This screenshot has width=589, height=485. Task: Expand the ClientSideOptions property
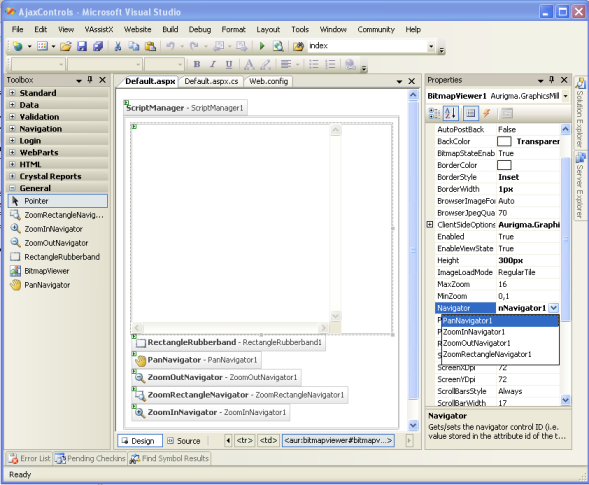coord(430,225)
